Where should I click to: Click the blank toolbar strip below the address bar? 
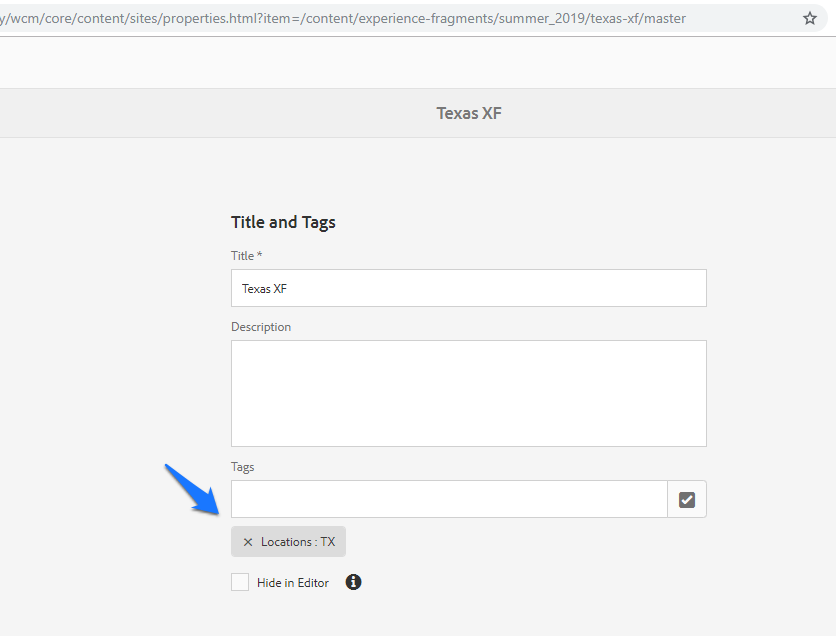(x=400, y=63)
